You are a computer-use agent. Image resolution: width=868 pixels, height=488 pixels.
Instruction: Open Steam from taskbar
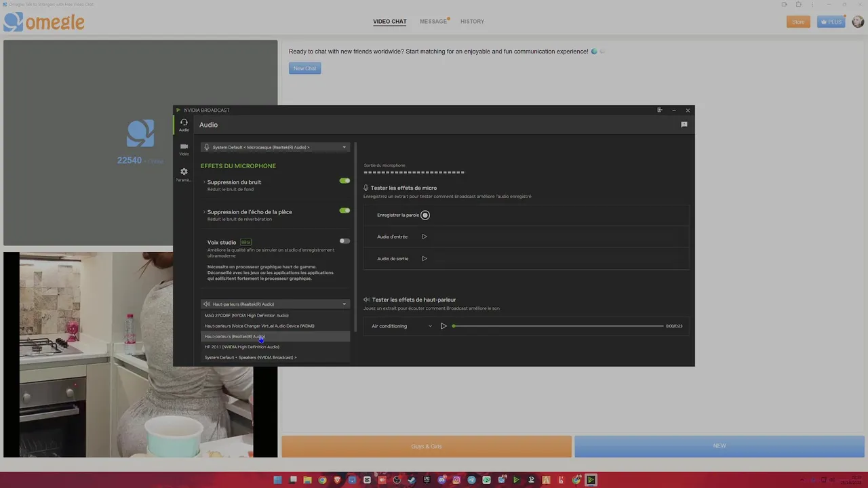click(x=412, y=480)
